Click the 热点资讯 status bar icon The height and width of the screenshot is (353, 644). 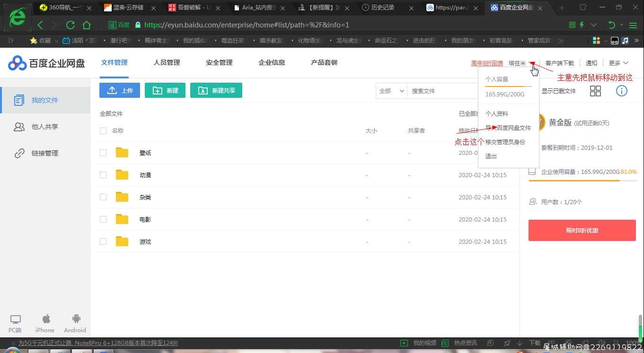coord(445,343)
